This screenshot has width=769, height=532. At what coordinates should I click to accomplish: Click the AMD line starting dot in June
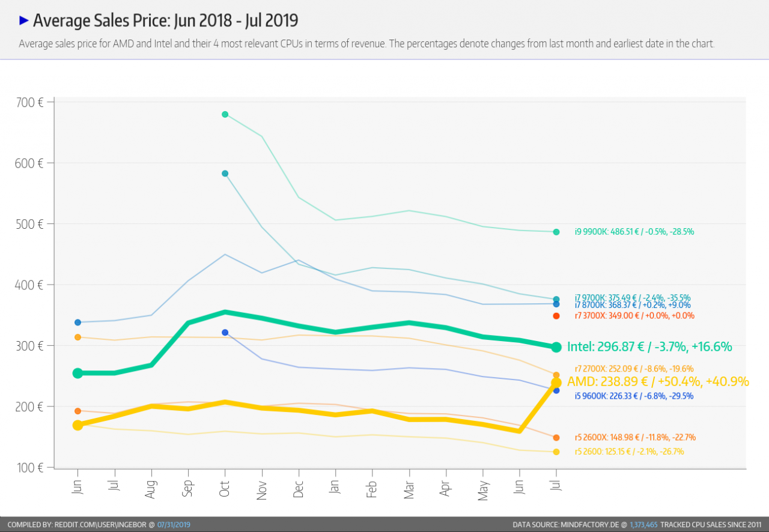(x=78, y=425)
